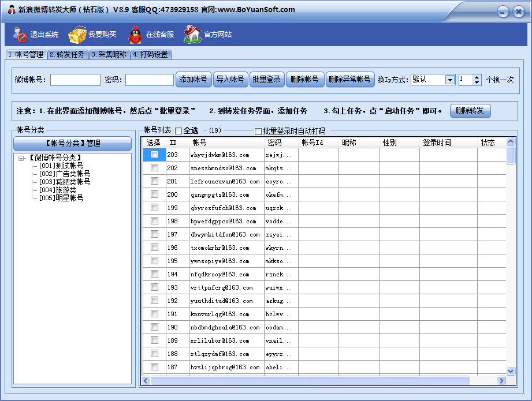Screen dimensions: 532x401
Task: Select [004]旅游类 category
Action: [x=58, y=190]
